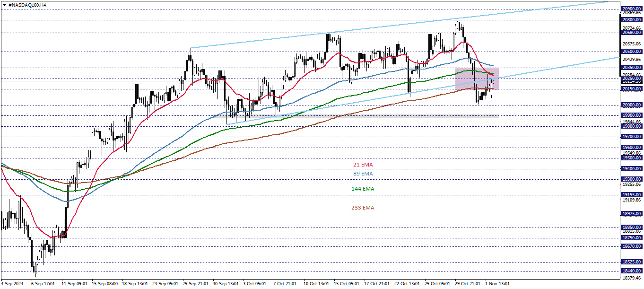Click the 20800.00 price level tag
The width and height of the screenshot is (644, 289).
point(632,20)
